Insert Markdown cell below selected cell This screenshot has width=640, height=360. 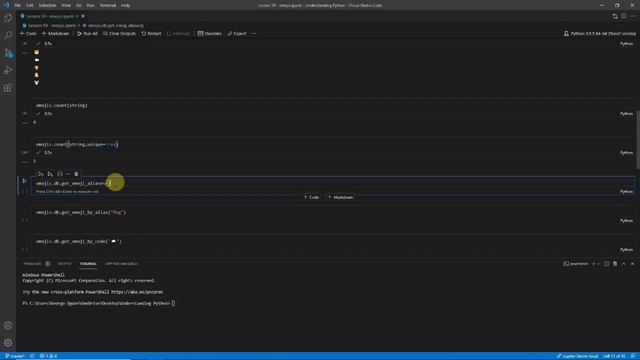(340, 197)
